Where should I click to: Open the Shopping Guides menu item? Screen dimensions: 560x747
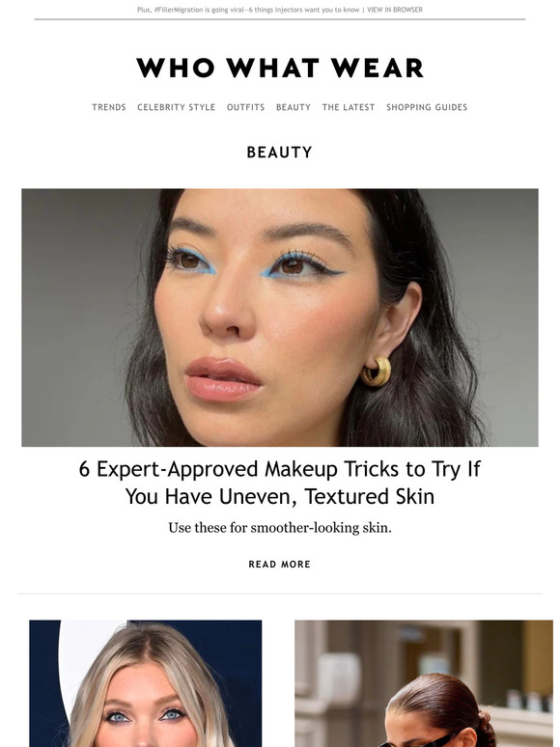coord(427,107)
